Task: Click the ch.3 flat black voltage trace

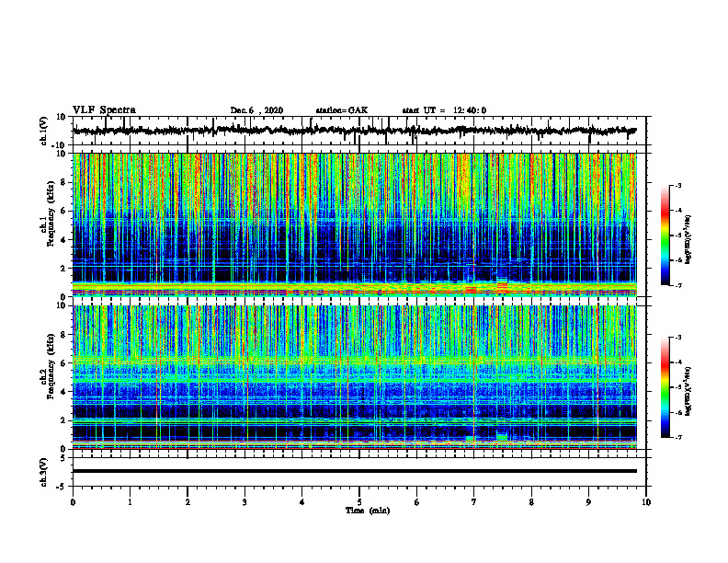Action: [354, 471]
